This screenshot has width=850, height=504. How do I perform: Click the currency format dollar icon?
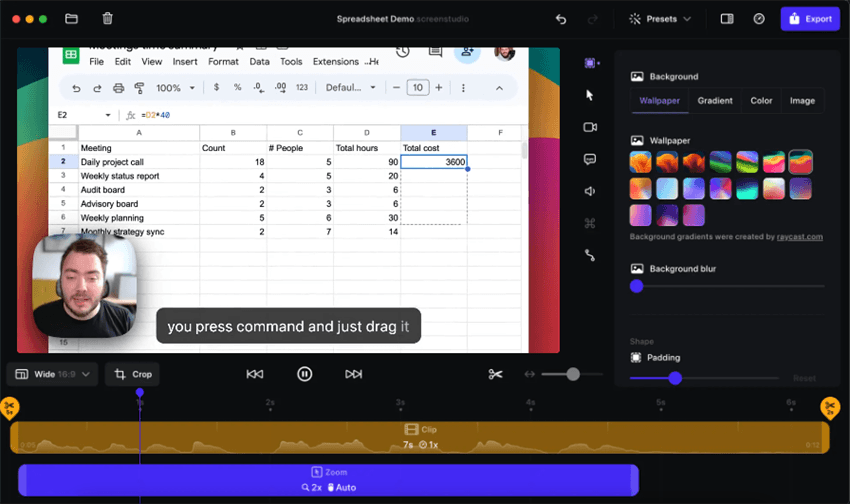[x=216, y=87]
